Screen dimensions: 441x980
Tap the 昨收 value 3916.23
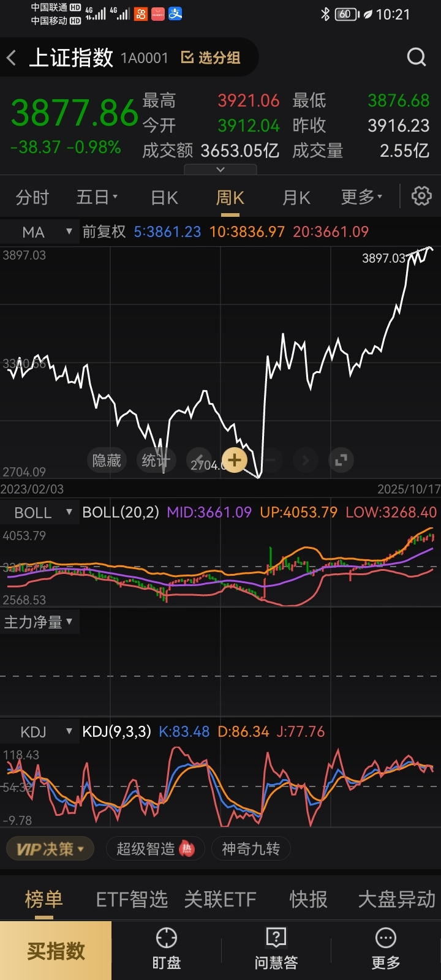click(x=399, y=126)
